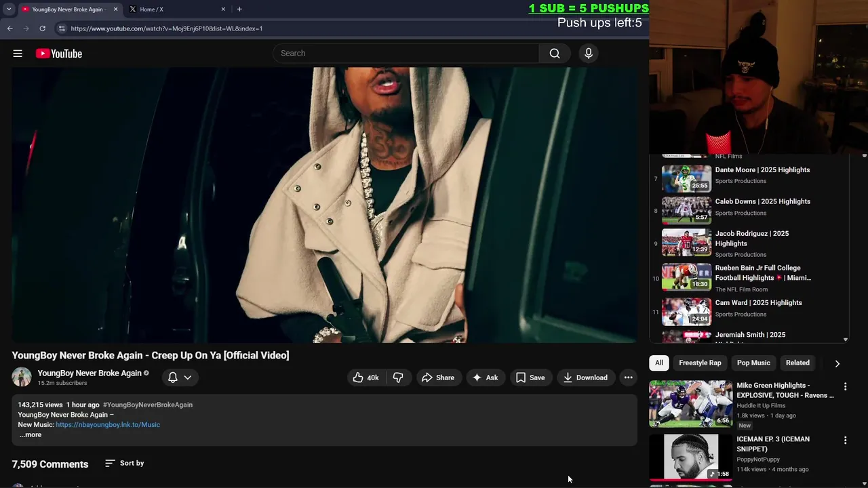View site information icon in address bar
Viewport: 868px width, 488px height.
61,28
